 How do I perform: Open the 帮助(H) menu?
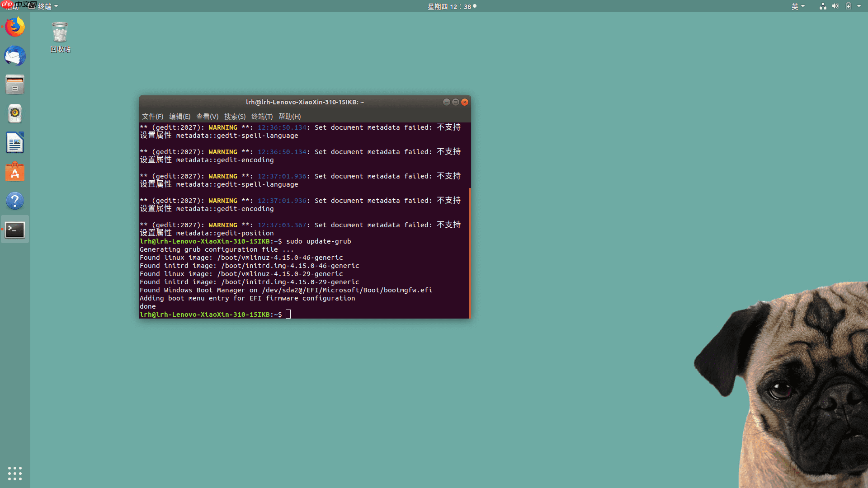coord(289,117)
